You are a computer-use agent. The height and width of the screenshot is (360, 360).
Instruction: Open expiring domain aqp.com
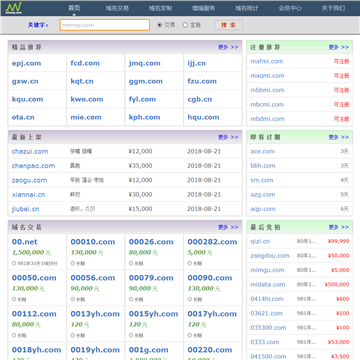(263, 209)
